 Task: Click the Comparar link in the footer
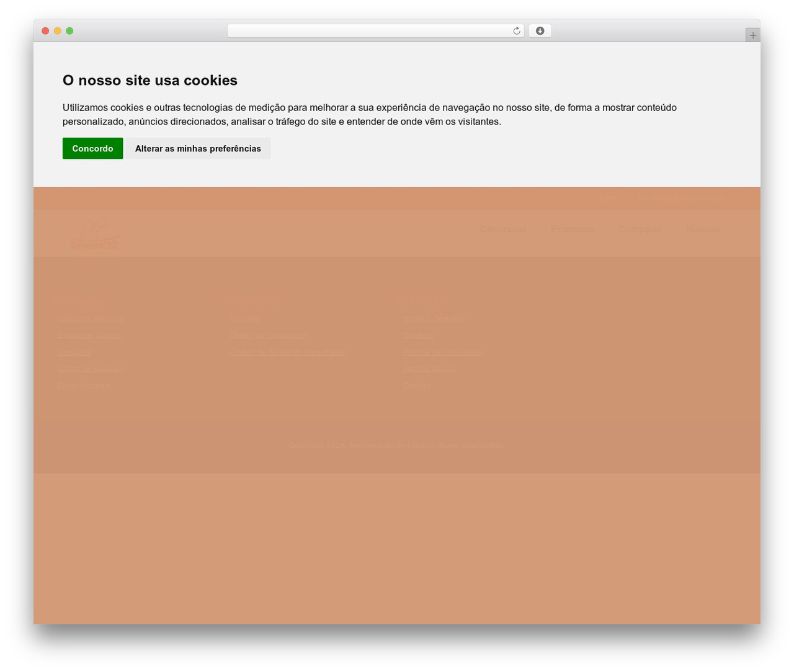(x=74, y=352)
